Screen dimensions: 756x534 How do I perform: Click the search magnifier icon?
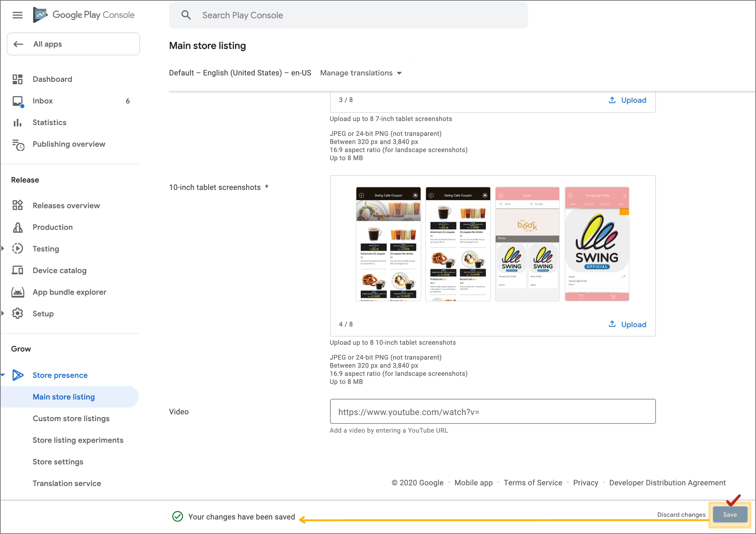point(186,15)
